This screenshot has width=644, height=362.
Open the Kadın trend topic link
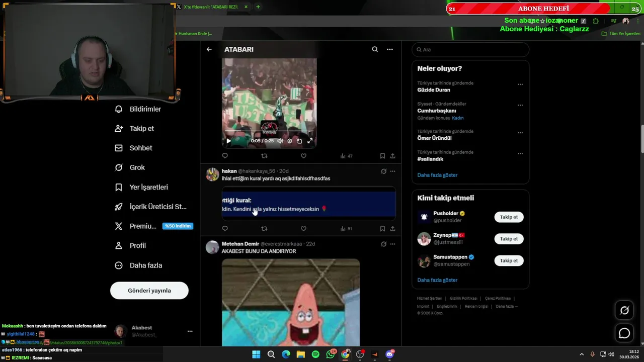(458, 118)
